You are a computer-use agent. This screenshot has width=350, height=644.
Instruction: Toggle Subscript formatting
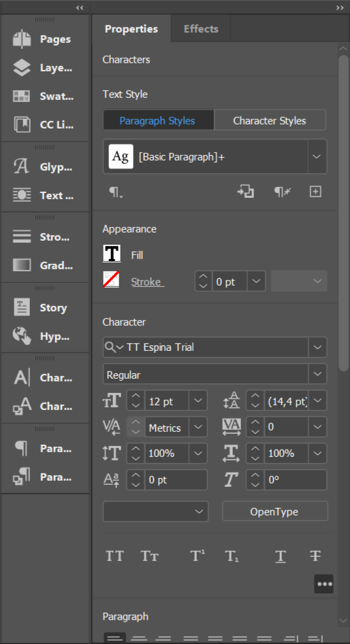click(x=232, y=556)
